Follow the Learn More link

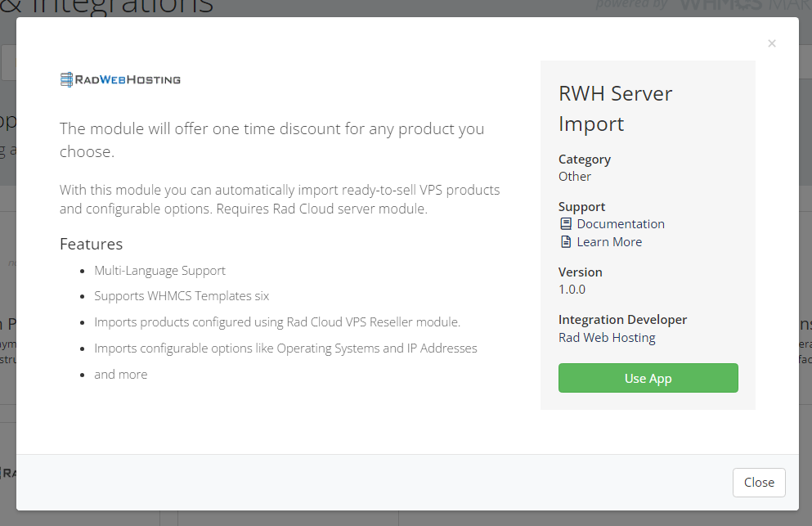coord(608,241)
